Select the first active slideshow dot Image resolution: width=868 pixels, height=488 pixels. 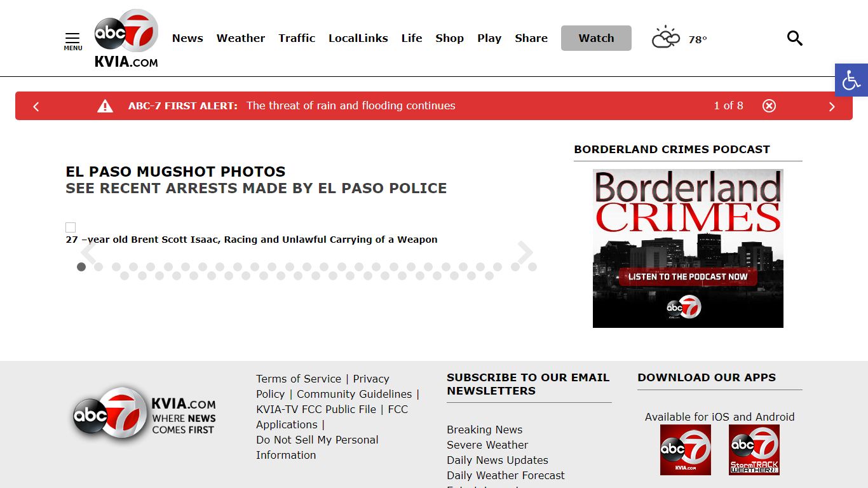81,267
